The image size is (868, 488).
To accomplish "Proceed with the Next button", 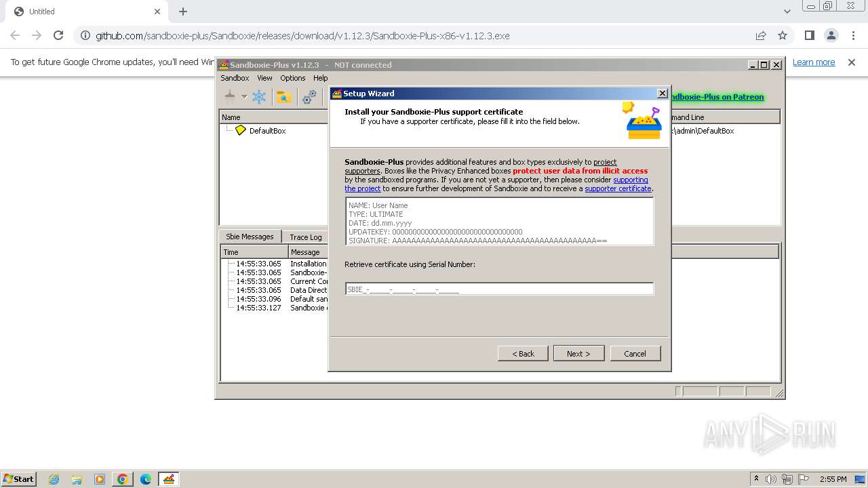I will 578,354.
